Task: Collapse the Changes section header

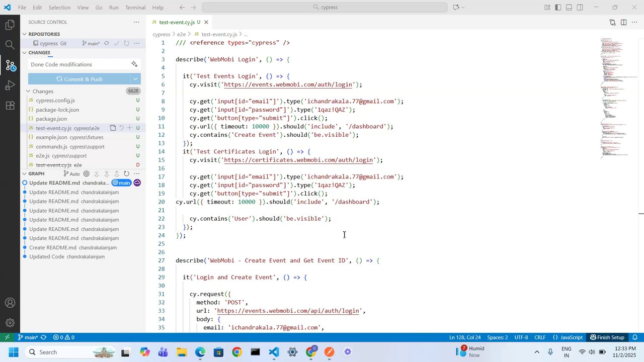Action: [24, 52]
